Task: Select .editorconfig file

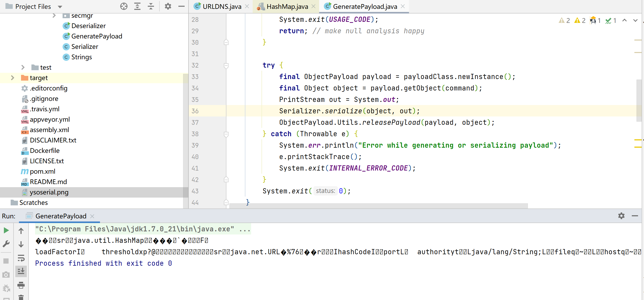Action: point(44,88)
